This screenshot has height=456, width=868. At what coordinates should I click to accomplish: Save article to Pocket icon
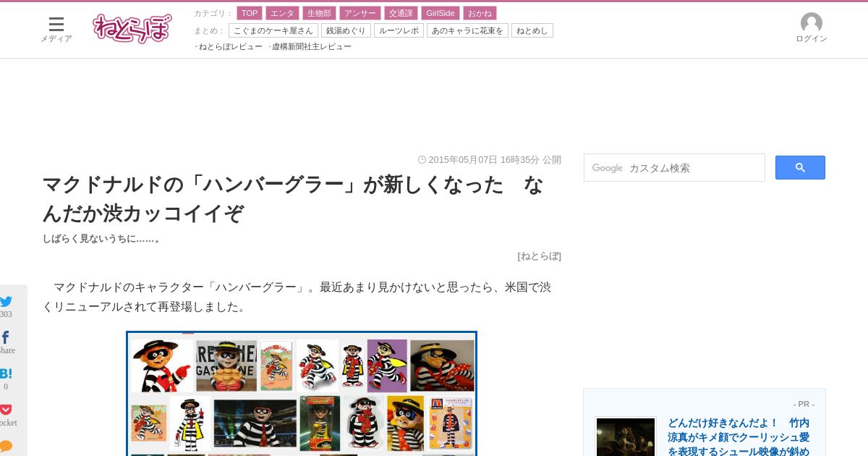pyautogui.click(x=6, y=410)
